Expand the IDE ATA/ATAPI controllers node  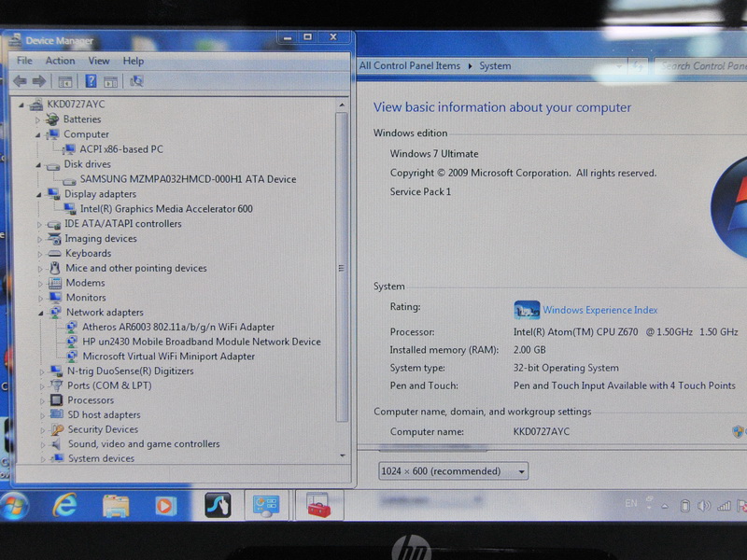click(x=39, y=224)
